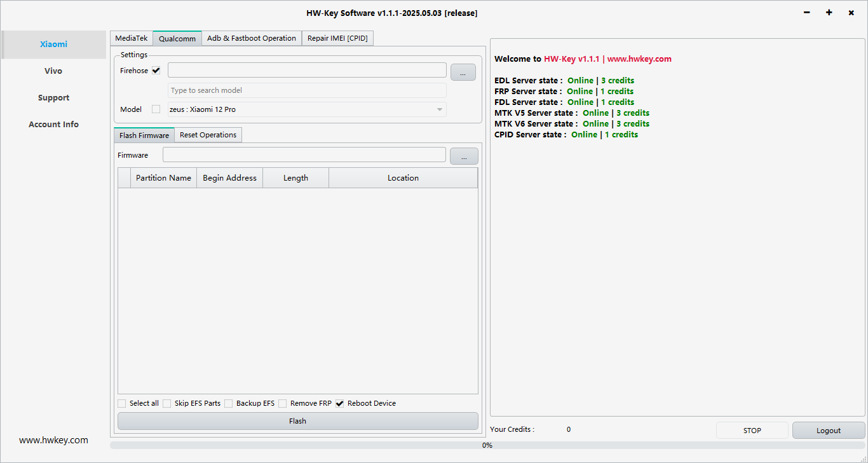Click the Begin Address column header
Image resolution: width=868 pixels, height=463 pixels.
[x=229, y=178]
